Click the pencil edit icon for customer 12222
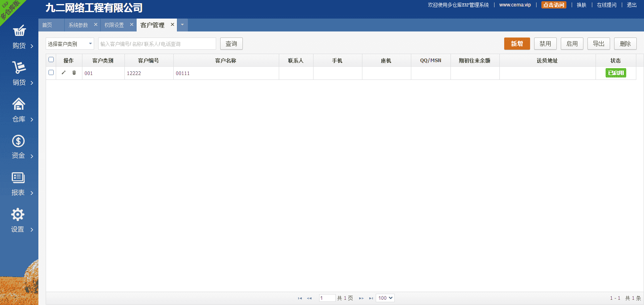Viewport: 644px width, 305px height. (63, 73)
